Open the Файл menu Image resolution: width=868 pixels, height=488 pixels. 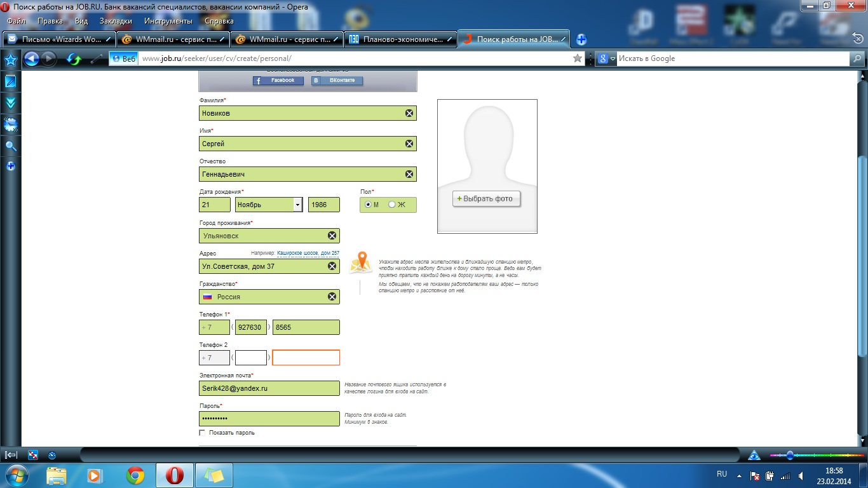click(16, 21)
